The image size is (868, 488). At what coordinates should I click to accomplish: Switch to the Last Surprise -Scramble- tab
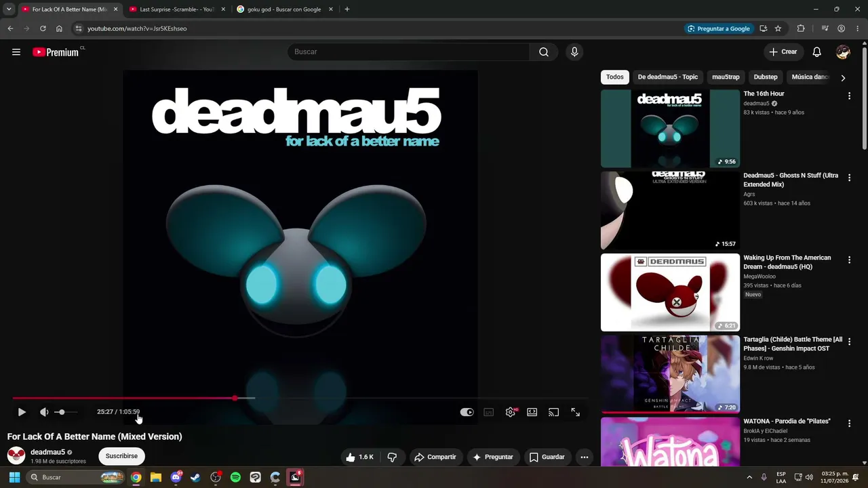(176, 9)
